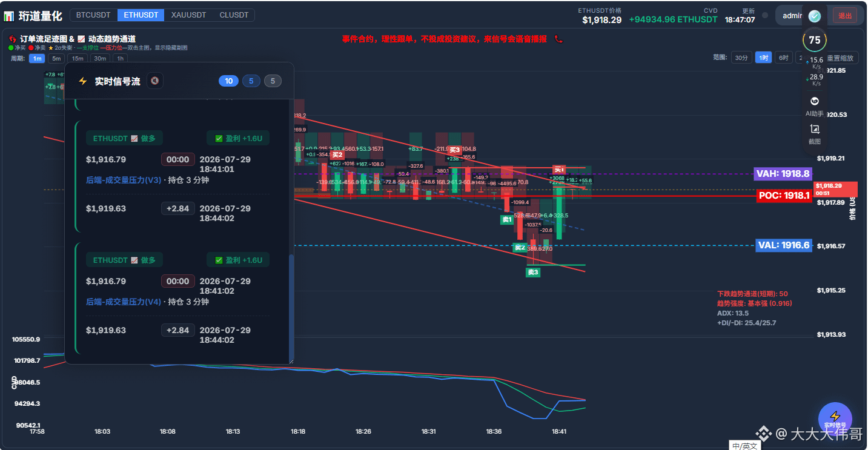This screenshot has height=450, width=868.
Task: Click the 后端-成交量压力(V3) strategy link
Action: [x=124, y=180]
